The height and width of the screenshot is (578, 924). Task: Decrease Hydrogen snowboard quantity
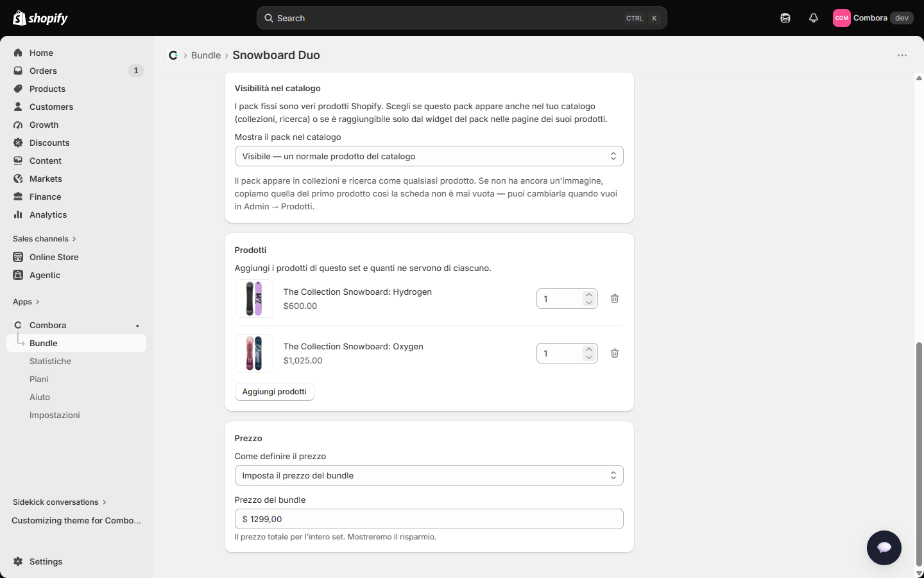pyautogui.click(x=589, y=302)
